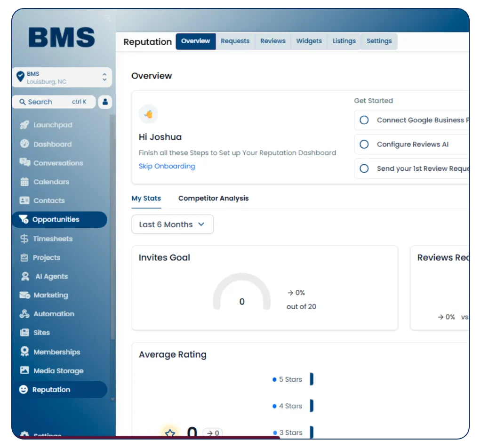Click the BMS logo
481x448 pixels.
pyautogui.click(x=62, y=37)
